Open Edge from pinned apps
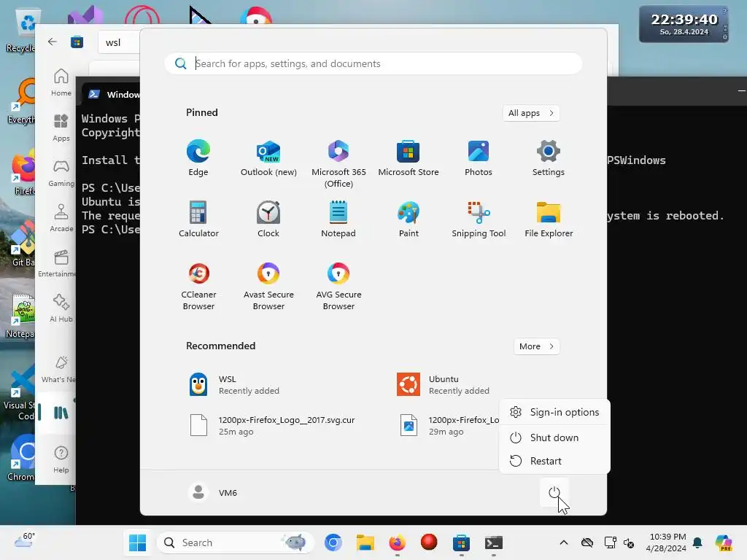 [x=198, y=158]
